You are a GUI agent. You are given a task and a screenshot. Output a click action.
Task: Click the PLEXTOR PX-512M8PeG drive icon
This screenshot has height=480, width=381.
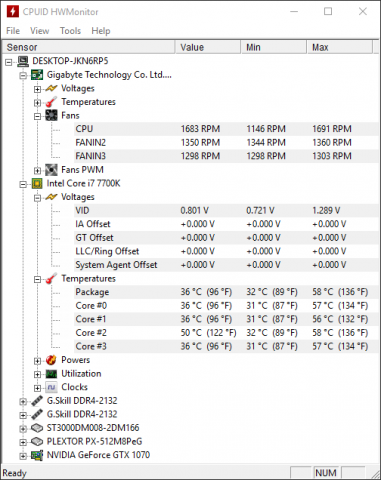[37, 442]
